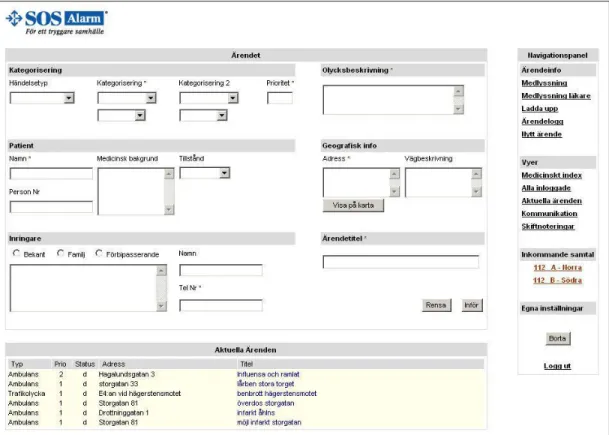Open the Skiftnoteringar view
Viewport: 609px width, 435px height.
(548, 227)
